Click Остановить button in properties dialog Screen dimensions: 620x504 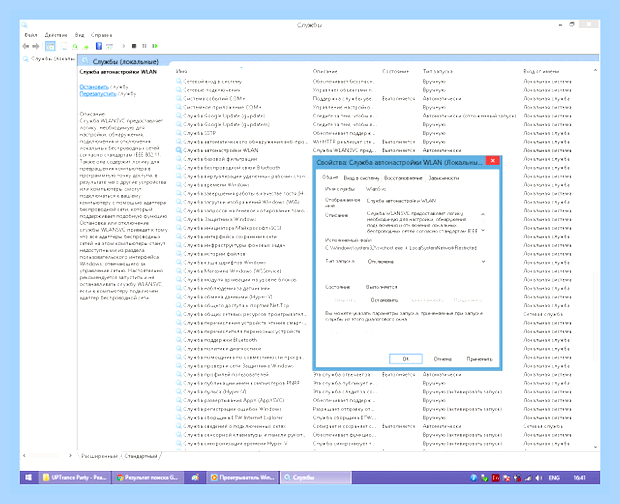[384, 300]
